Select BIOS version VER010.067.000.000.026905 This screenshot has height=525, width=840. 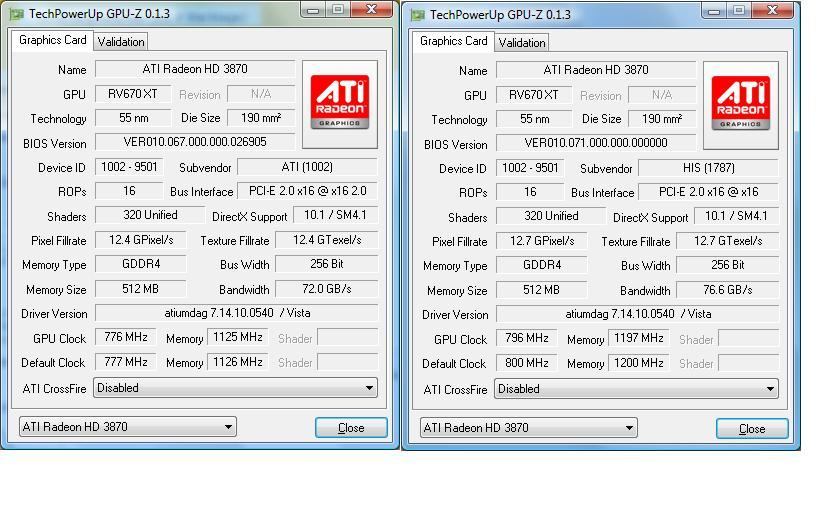(x=195, y=142)
